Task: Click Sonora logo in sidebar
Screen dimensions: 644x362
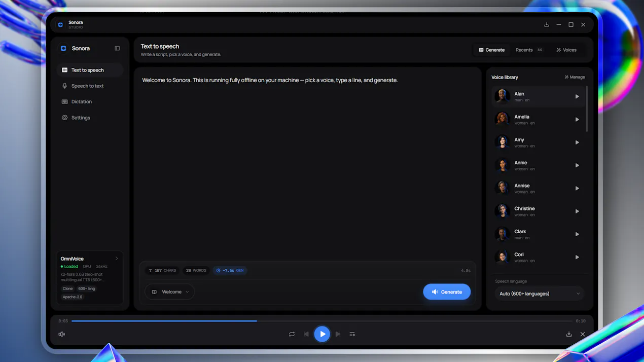Action: 63,49
